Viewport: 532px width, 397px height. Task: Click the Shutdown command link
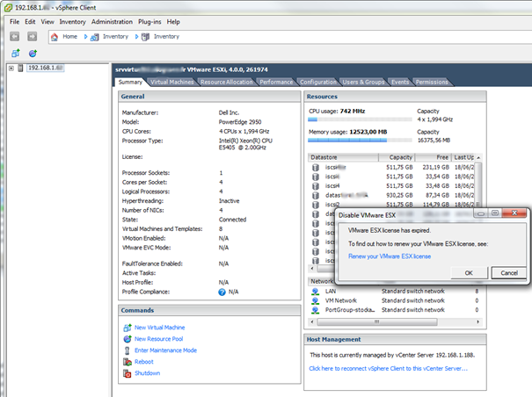click(147, 373)
